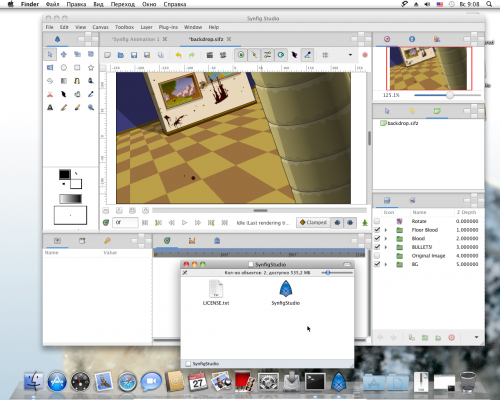Expand the BULLETS! layer group
The image size is (500, 400).
click(386, 247)
